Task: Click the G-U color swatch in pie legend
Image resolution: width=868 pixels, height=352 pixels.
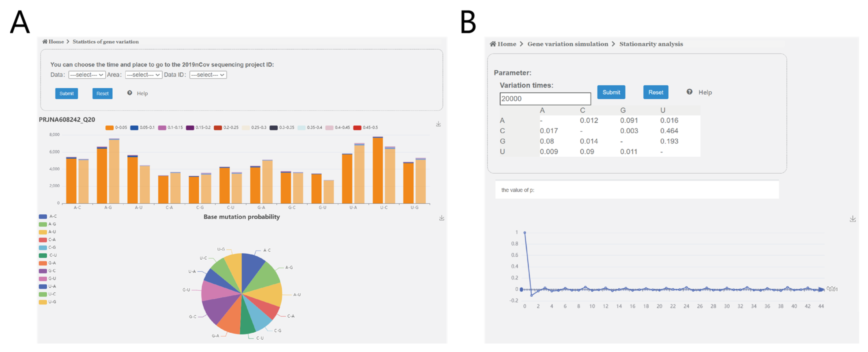Action: [x=43, y=279]
